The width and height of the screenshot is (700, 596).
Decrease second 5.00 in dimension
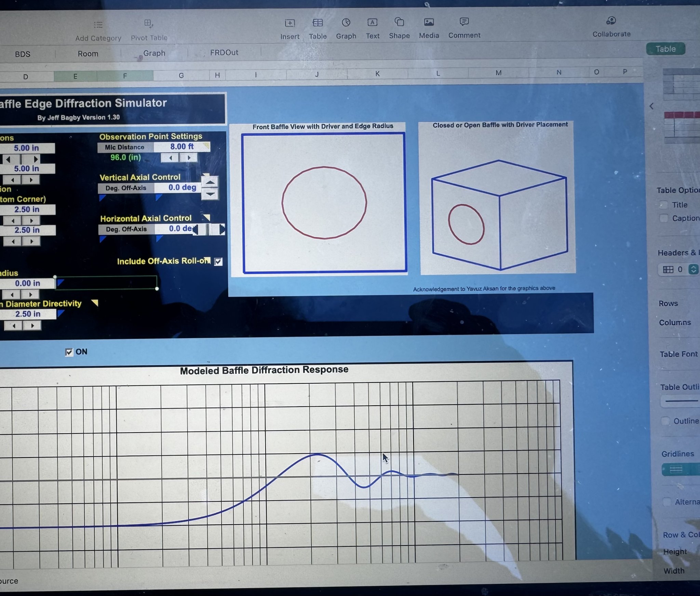[12, 180]
